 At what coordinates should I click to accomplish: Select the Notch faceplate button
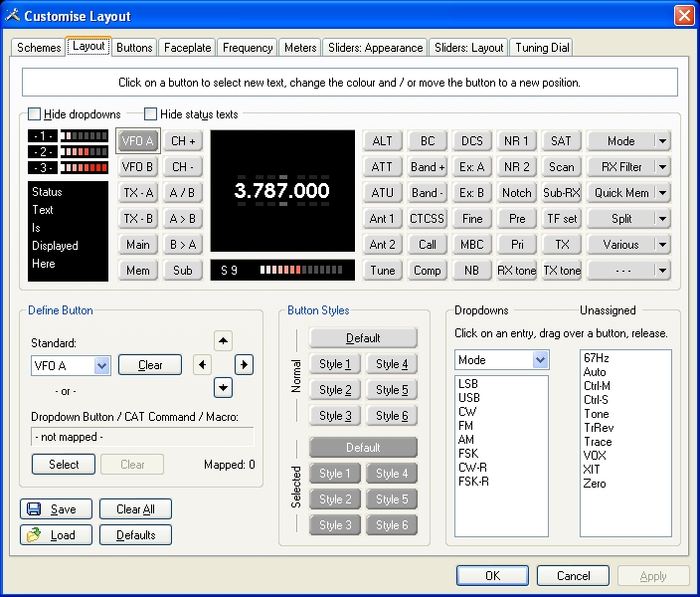tap(516, 193)
